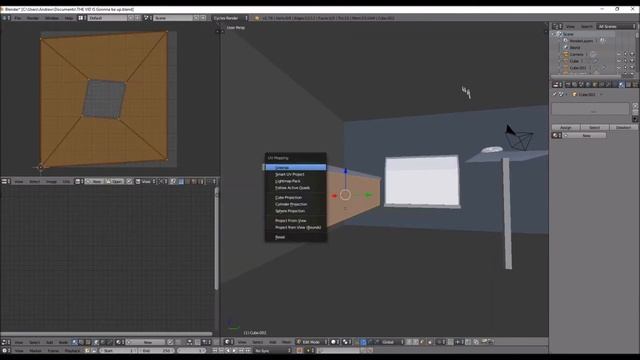Viewport: 640px width, 360px height.
Task: Hide Cube.001 in the viewport
Action: 619,68
